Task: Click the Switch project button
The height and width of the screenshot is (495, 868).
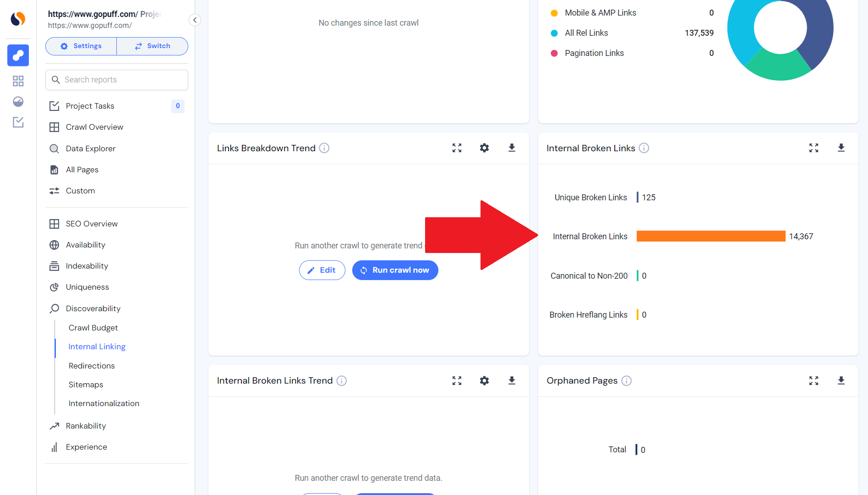Action: [152, 46]
